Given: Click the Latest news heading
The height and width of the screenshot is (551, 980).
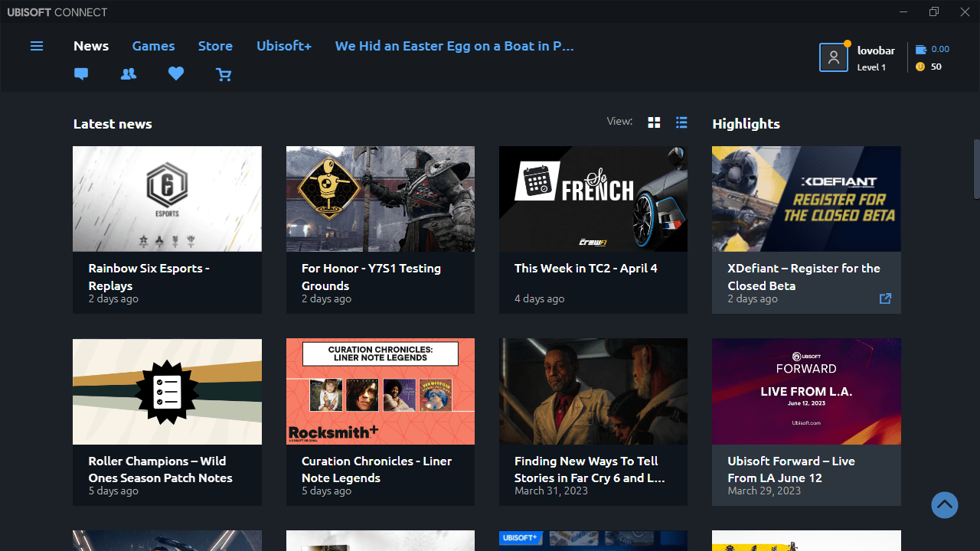Looking at the screenshot, I should tap(113, 124).
